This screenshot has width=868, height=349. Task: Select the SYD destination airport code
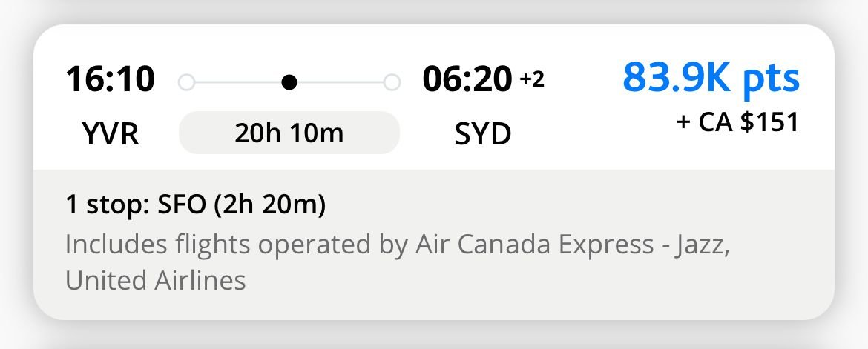(x=482, y=134)
